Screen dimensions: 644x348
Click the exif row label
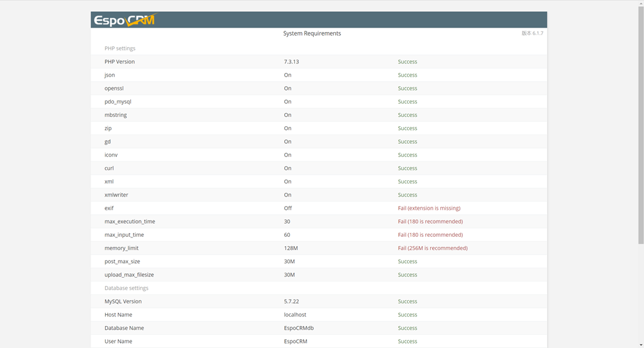pyautogui.click(x=109, y=208)
